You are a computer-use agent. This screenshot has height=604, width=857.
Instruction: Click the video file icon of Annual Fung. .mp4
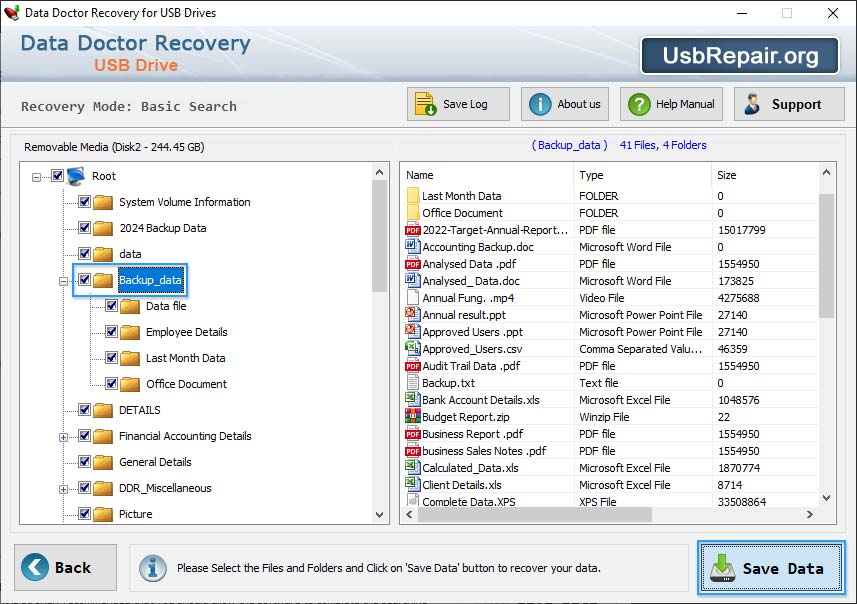pos(413,297)
